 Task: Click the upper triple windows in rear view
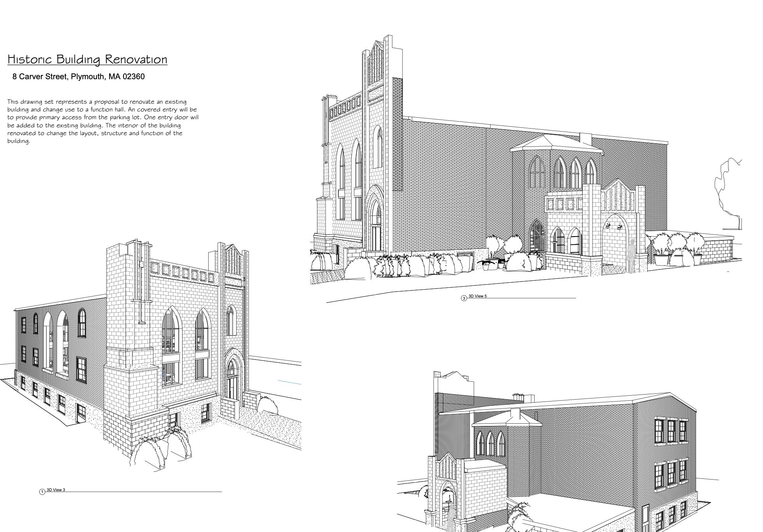(x=671, y=431)
